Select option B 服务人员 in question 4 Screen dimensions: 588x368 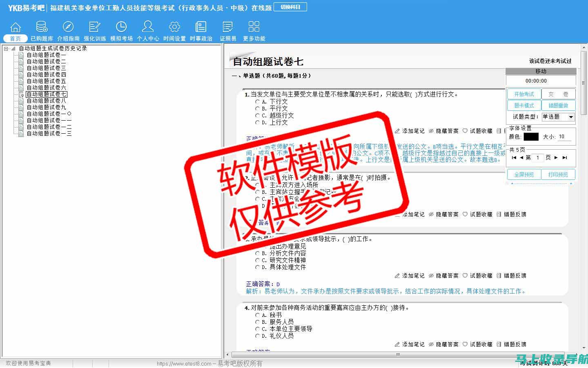(257, 322)
